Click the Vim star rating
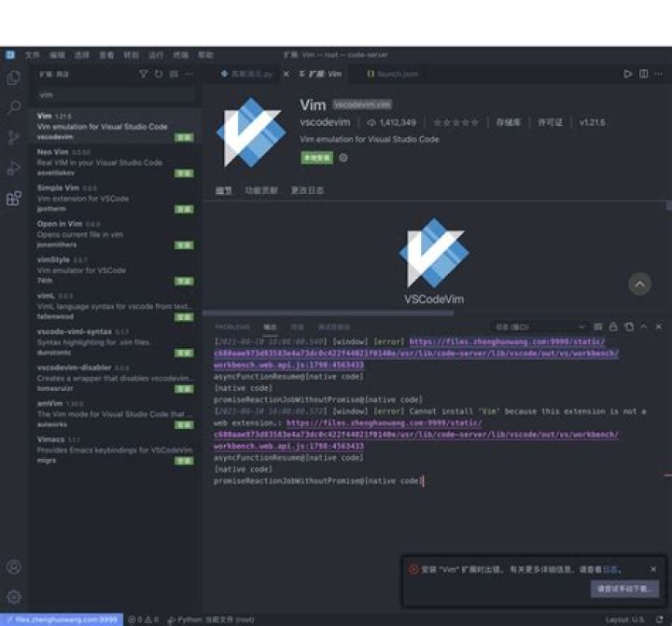The width and height of the screenshot is (672, 626). tap(455, 122)
